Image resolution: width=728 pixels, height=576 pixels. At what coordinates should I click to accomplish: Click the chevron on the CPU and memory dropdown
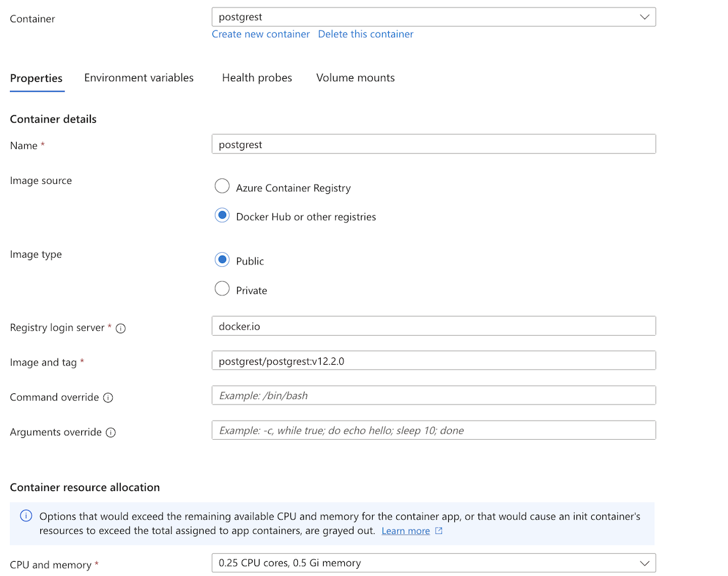click(x=644, y=562)
